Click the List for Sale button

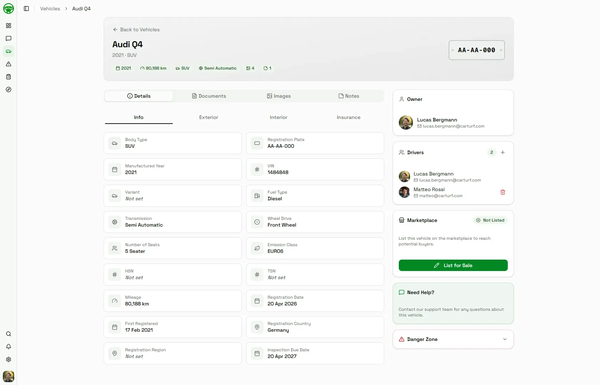click(x=453, y=265)
